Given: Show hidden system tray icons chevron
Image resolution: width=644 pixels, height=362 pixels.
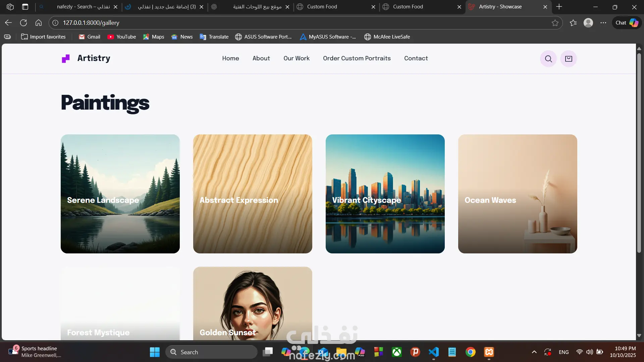Looking at the screenshot, I should (534, 352).
